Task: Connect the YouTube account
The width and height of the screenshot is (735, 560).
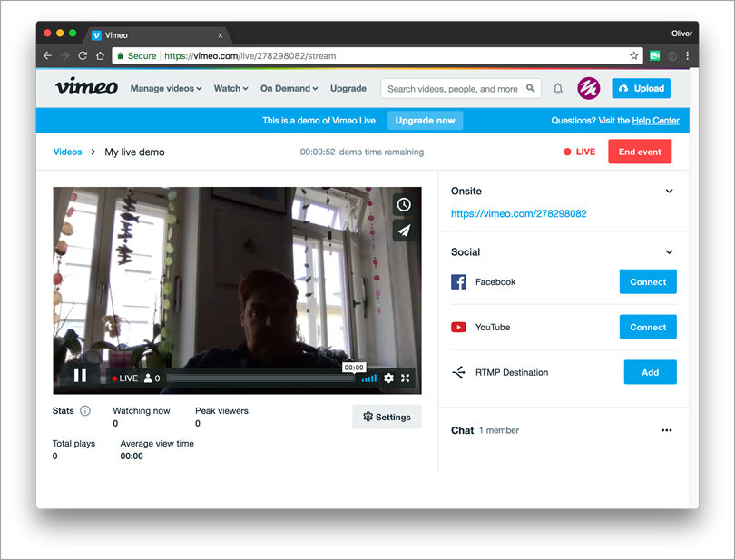Action: click(648, 327)
